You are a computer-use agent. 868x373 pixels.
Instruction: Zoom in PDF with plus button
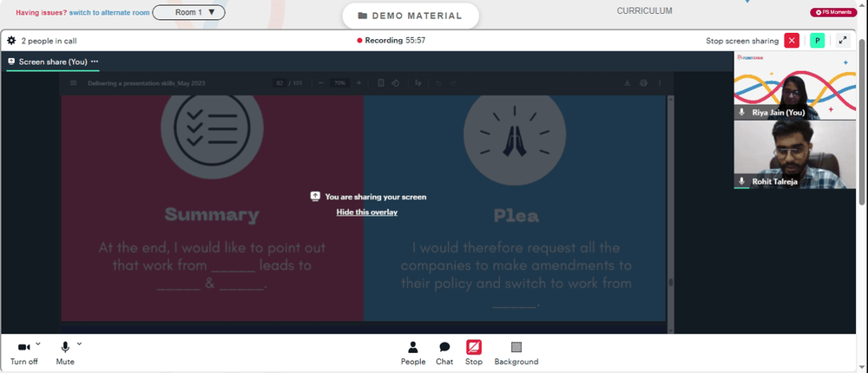(x=358, y=83)
